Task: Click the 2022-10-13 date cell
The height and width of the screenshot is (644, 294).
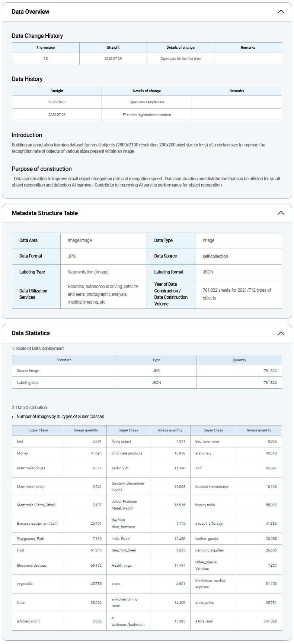Action: click(57, 102)
